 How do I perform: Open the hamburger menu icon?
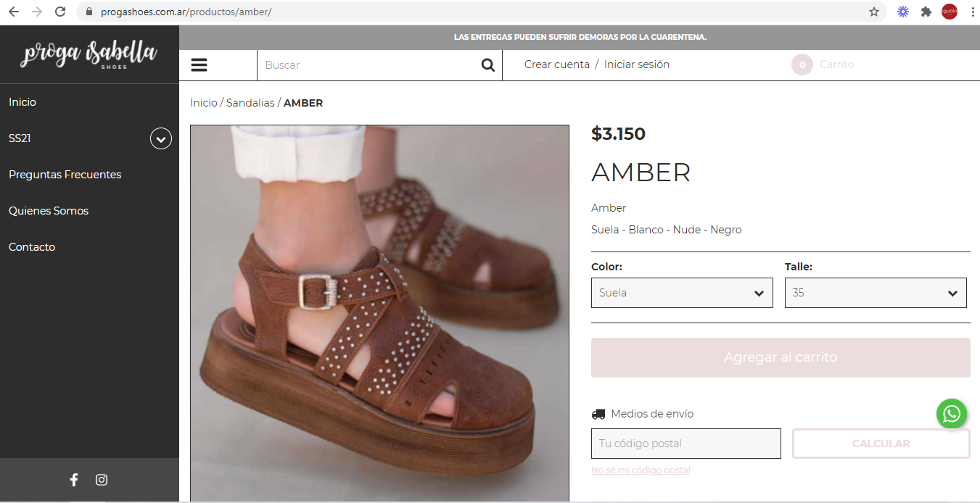click(199, 65)
